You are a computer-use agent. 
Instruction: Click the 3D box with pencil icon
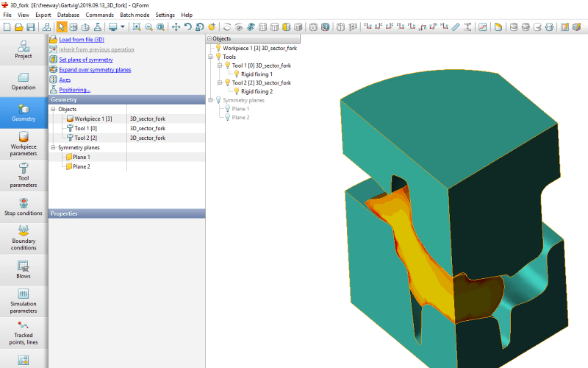tap(577, 26)
